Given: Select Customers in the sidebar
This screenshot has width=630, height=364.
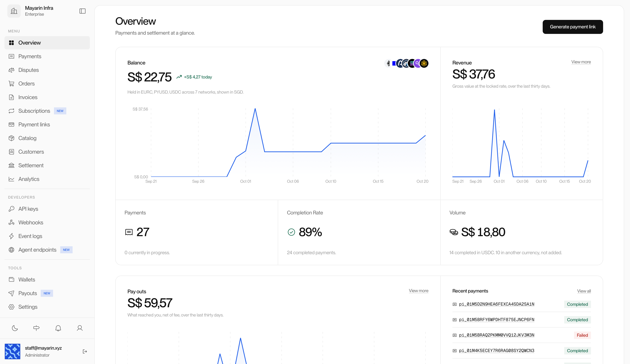Looking at the screenshot, I should [47, 152].
